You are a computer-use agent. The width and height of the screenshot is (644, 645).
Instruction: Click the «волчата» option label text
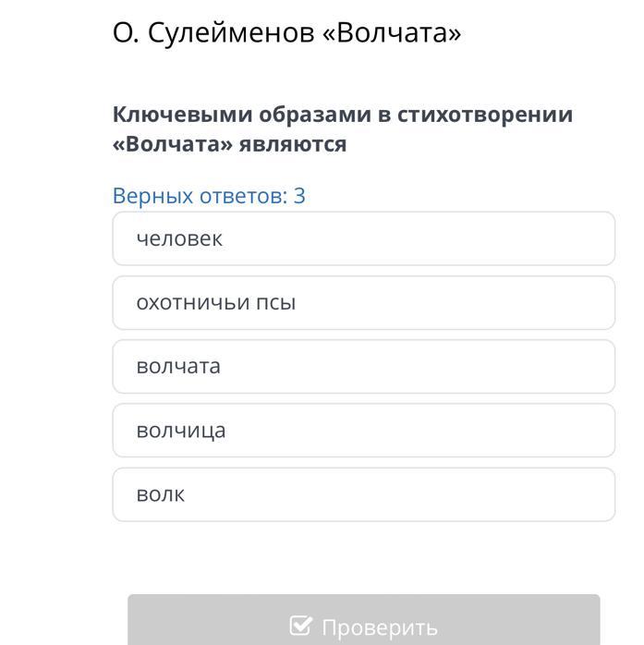[178, 367]
